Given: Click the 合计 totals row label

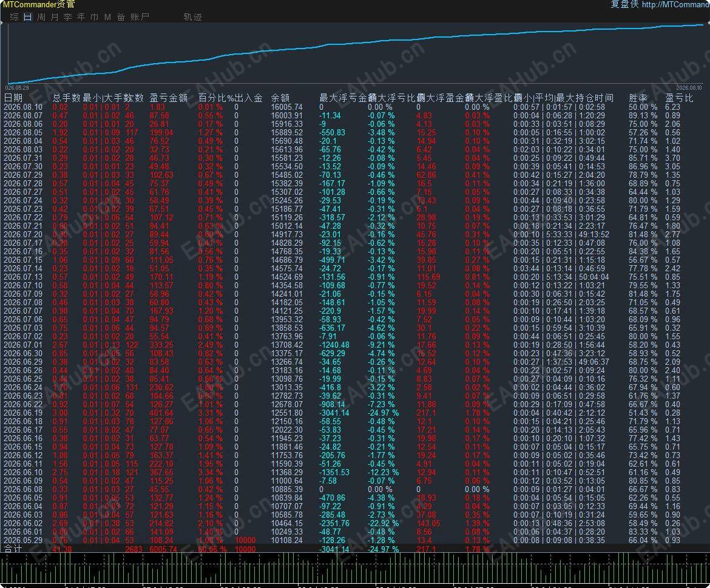Looking at the screenshot, I should (13, 549).
